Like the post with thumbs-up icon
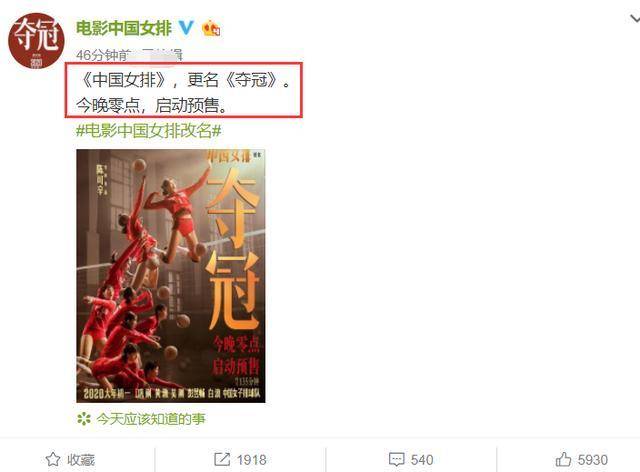 (x=563, y=460)
